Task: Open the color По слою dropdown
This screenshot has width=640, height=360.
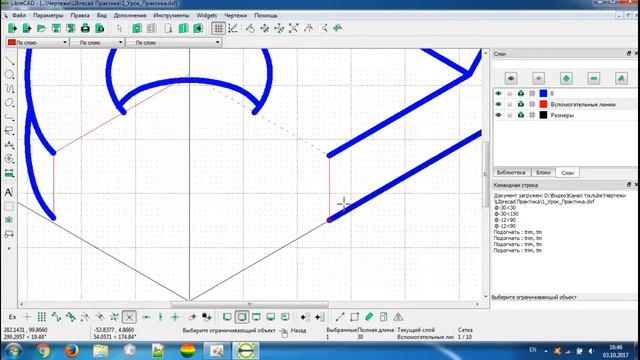Action: click(37, 42)
